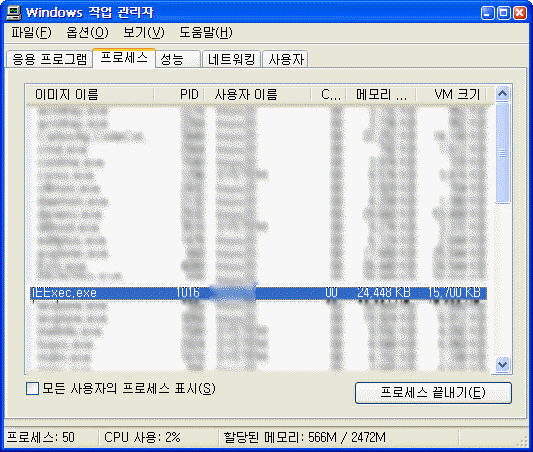Switch to the 성능 tab
This screenshot has width=533, height=452.
(178, 59)
